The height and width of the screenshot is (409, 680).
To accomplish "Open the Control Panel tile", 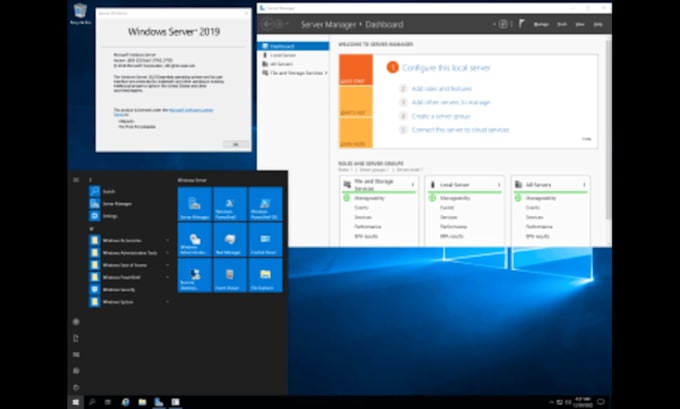I will 265,239.
